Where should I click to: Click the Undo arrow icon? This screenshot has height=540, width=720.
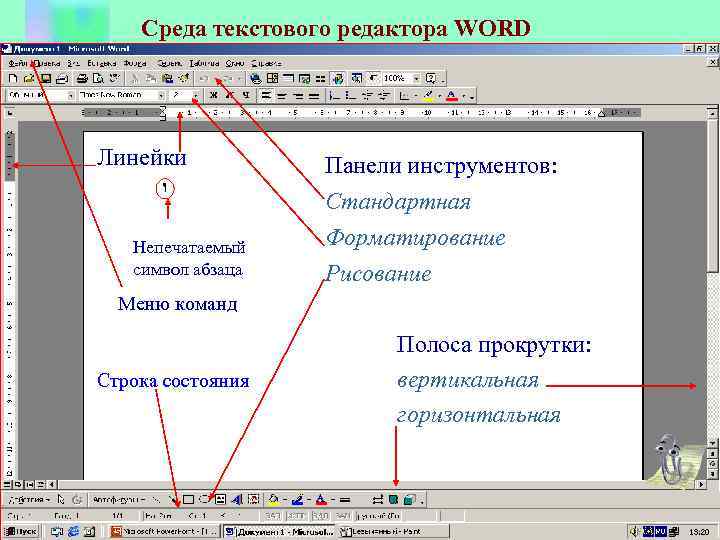[205, 79]
